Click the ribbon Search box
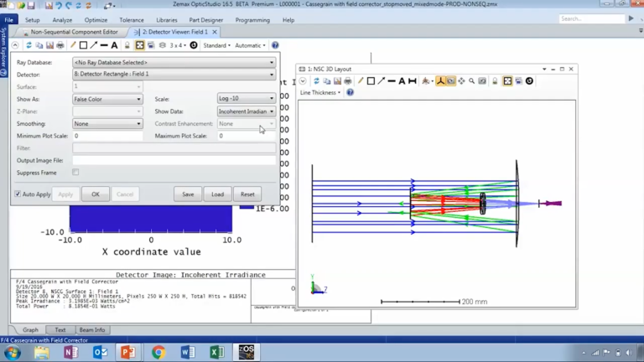The width and height of the screenshot is (644, 362). 592,19
